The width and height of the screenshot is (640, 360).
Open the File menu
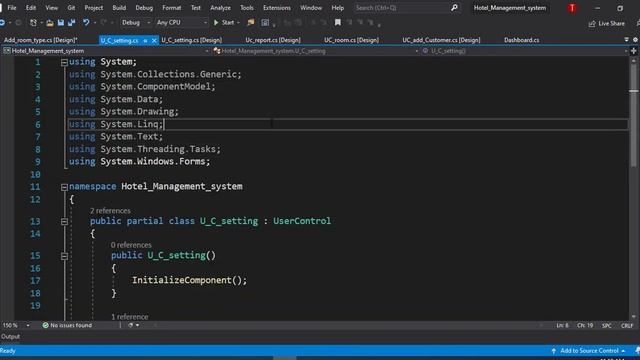click(x=12, y=8)
